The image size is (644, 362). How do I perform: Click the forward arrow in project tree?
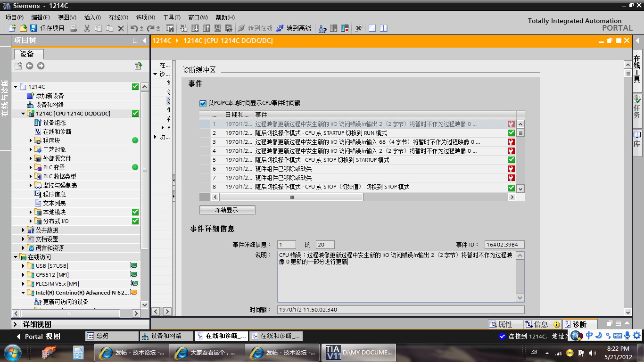(x=41, y=66)
